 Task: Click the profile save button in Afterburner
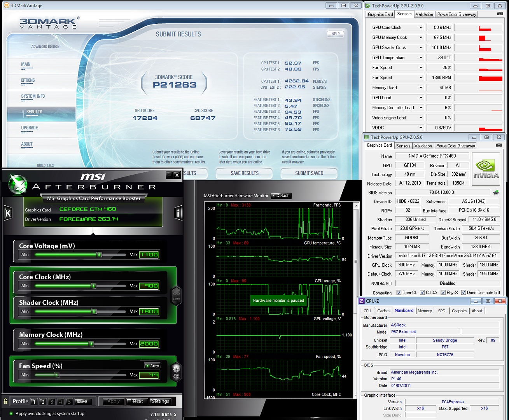(82, 401)
